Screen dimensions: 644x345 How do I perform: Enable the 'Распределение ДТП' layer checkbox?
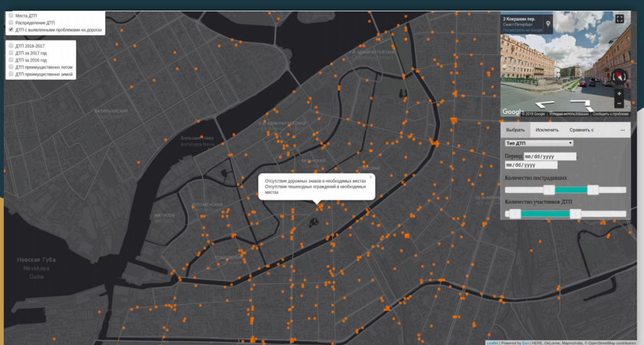[11, 23]
